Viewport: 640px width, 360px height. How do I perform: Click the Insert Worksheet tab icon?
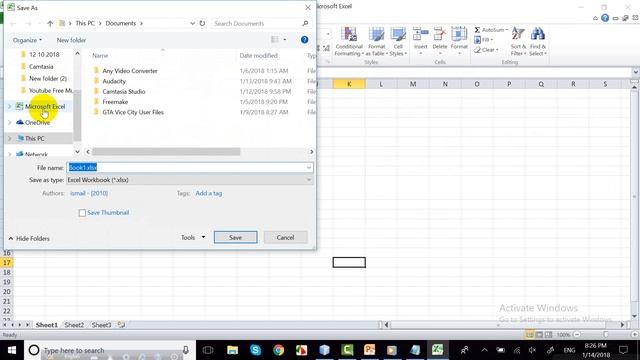(121, 325)
